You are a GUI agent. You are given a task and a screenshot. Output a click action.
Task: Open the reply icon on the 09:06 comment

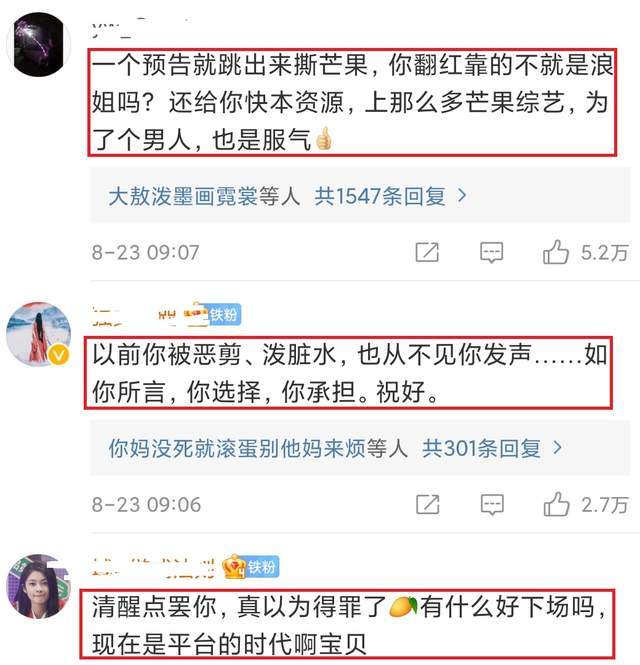tap(492, 504)
